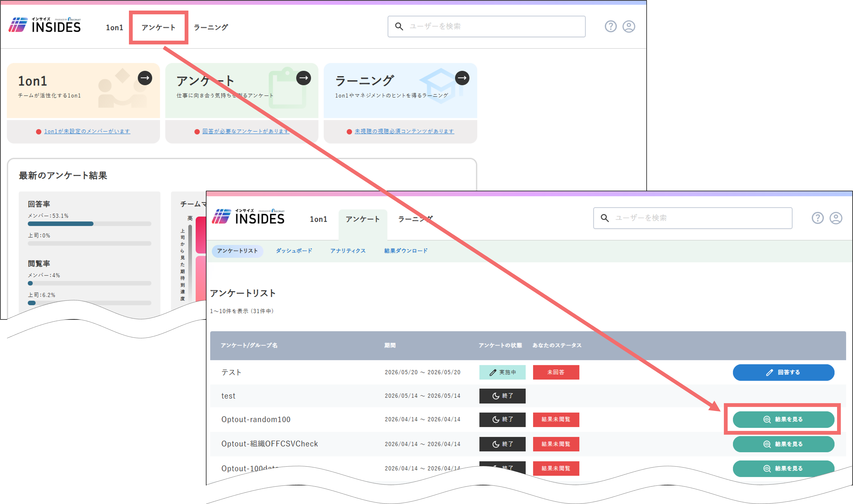
Task: Click the 回答する button for テスト
Action: (x=783, y=373)
